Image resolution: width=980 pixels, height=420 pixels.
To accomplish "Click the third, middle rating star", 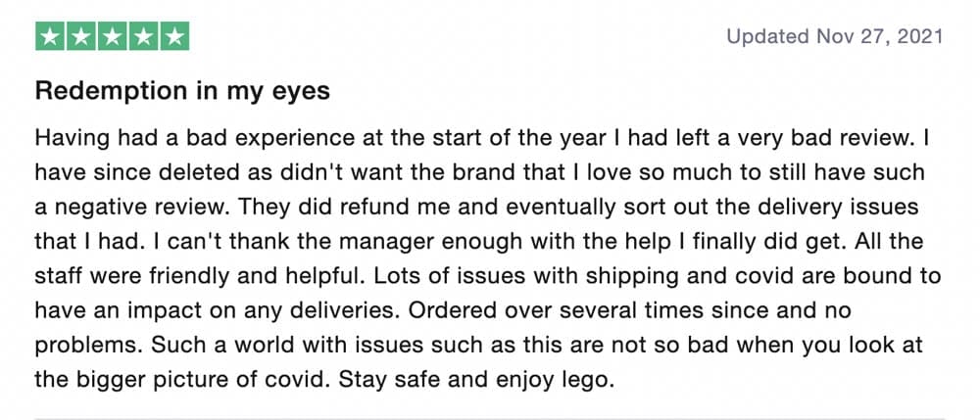I will pos(113,37).
